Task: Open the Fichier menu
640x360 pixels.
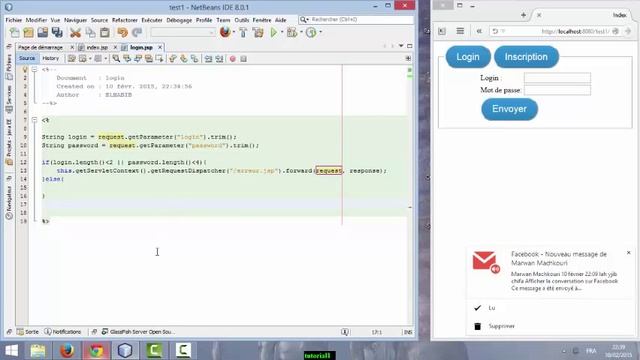Action: [13, 20]
